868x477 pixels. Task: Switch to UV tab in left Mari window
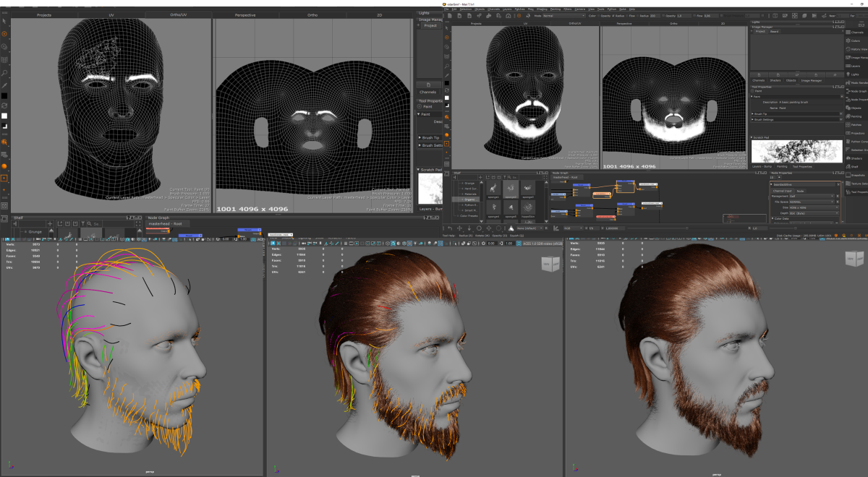pos(111,14)
